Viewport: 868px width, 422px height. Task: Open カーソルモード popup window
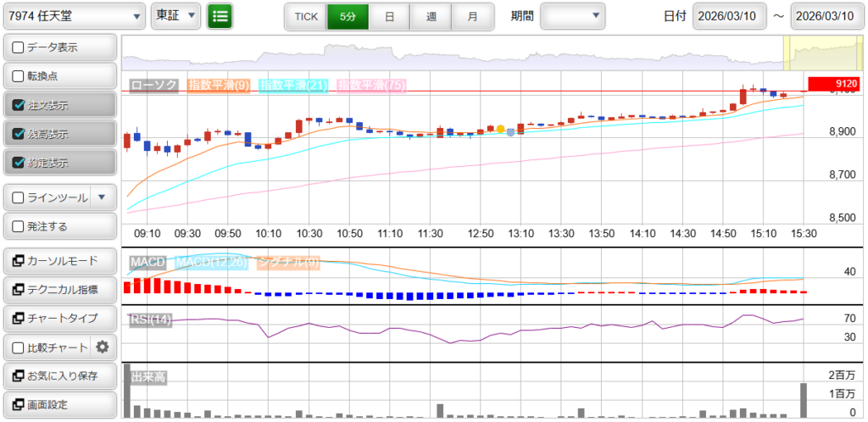(59, 261)
